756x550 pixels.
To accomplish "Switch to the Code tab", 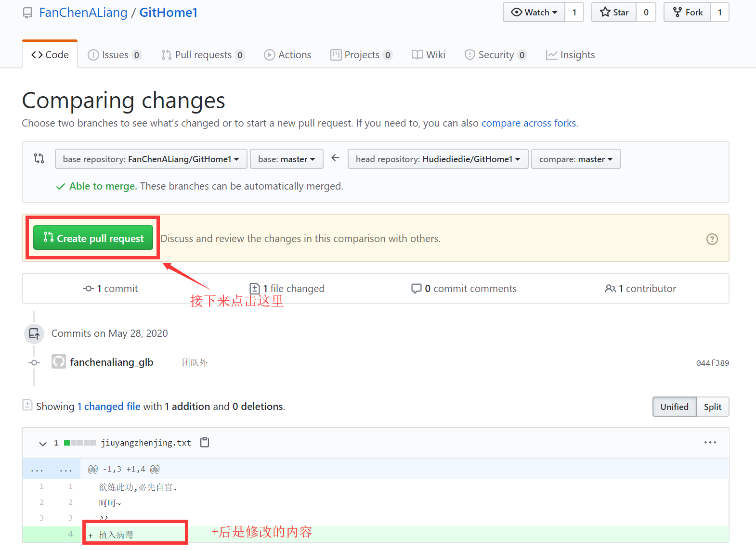I will pos(50,55).
